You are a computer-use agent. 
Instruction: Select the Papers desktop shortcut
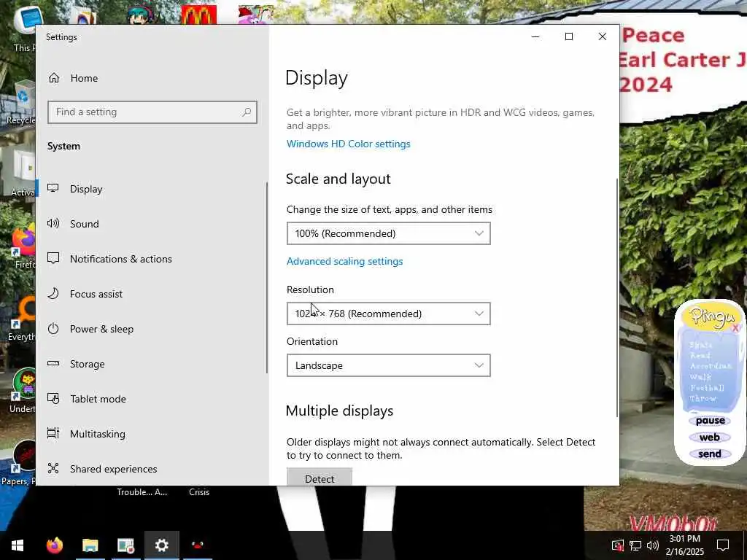point(20,463)
